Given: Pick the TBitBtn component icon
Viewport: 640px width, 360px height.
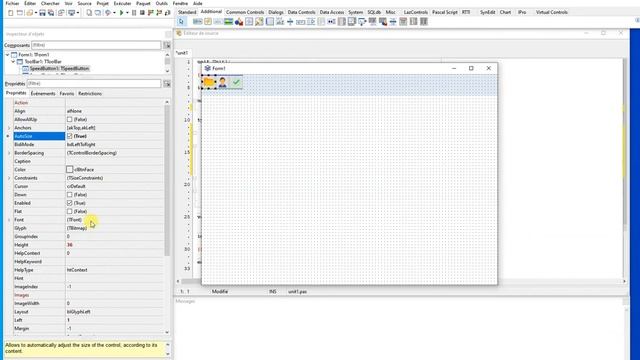Looking at the screenshot, I should click(x=198, y=21).
